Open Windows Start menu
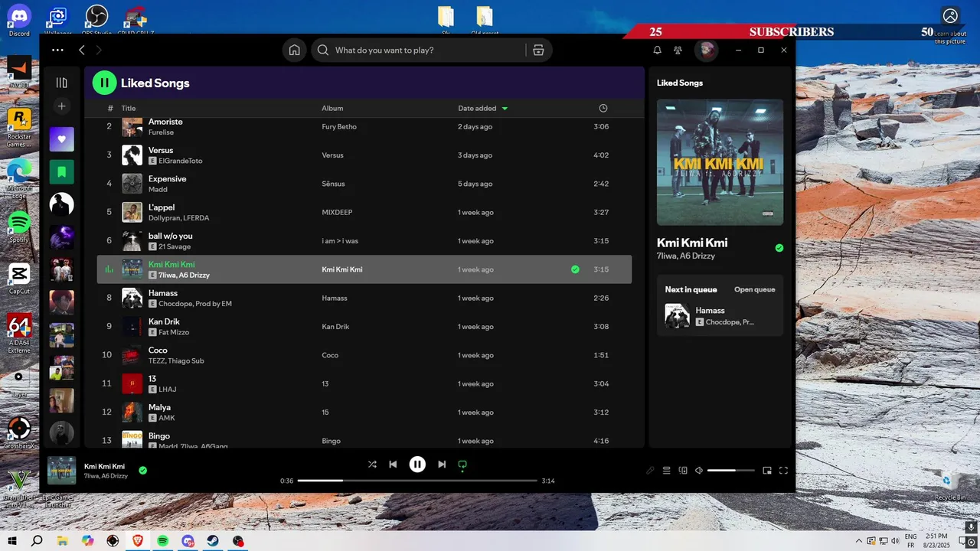The image size is (980, 551). pos(12,541)
